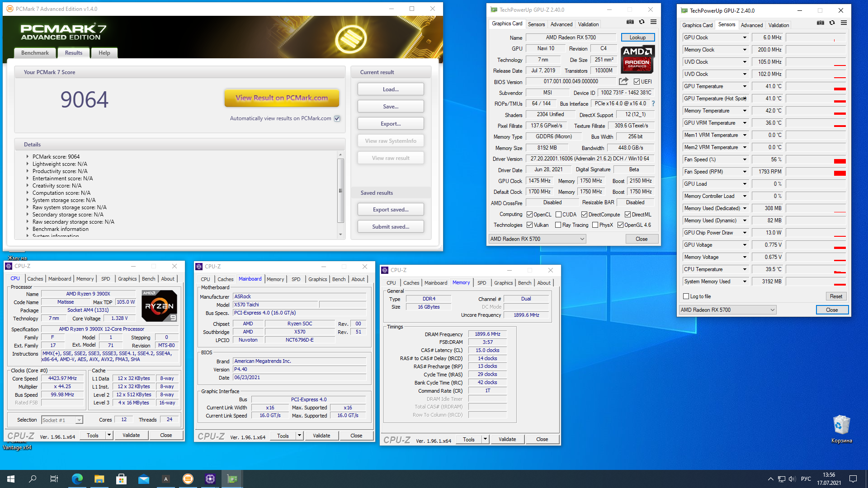Screen dimensions: 868x488
Task: Open the Windows Start menu
Action: [x=11, y=479]
